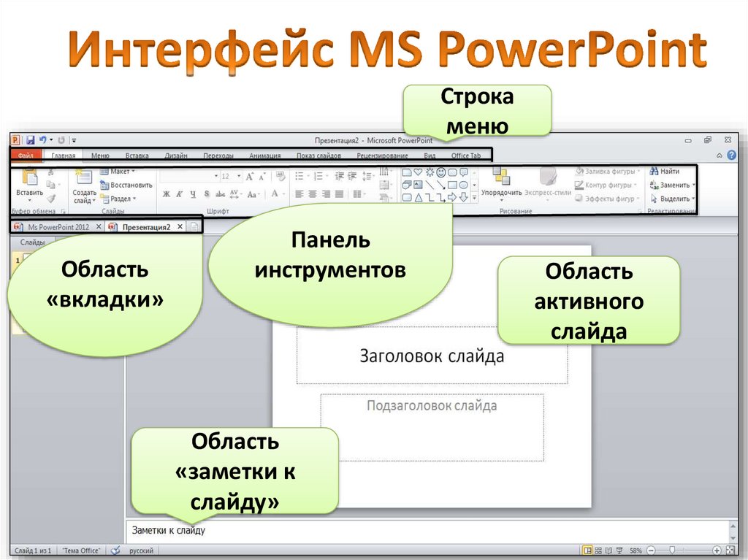Click the Cut scissors icon

pyautogui.click(x=50, y=172)
